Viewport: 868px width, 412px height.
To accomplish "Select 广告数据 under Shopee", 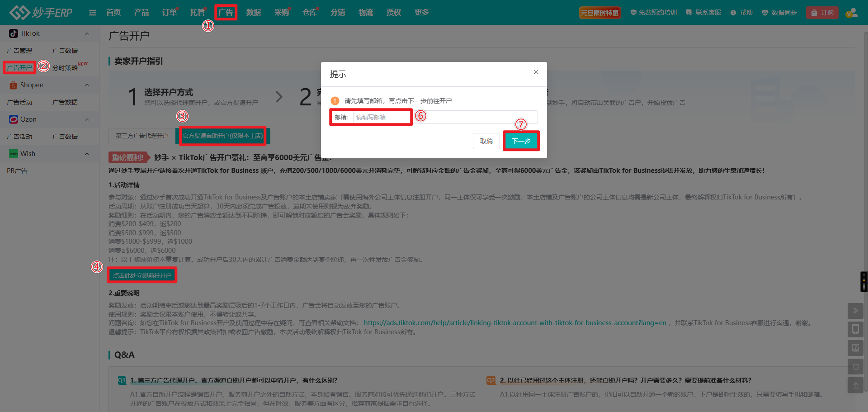I will coord(65,102).
